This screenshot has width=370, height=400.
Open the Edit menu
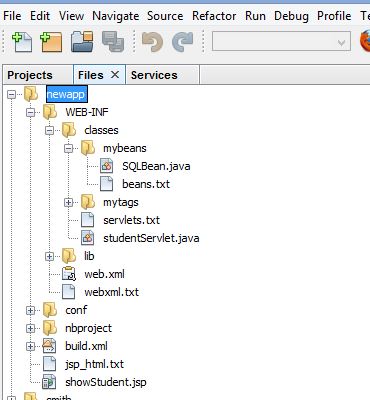click(x=40, y=16)
